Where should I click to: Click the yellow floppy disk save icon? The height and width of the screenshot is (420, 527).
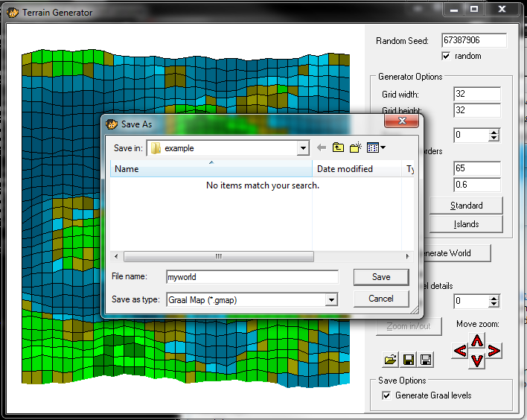[408, 360]
